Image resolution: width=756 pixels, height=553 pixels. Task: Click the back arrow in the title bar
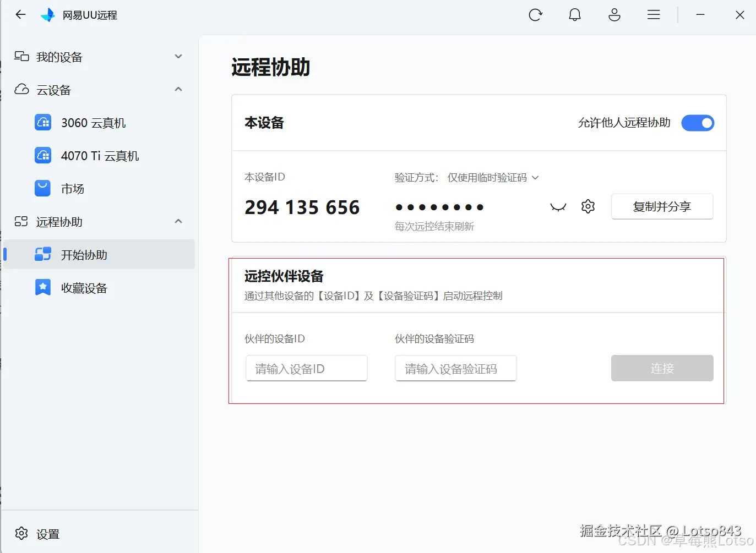click(x=20, y=15)
